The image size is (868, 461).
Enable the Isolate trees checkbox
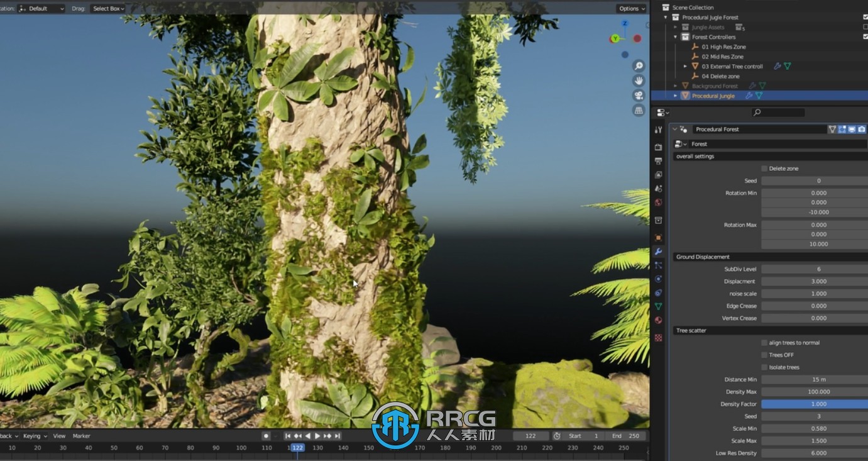point(764,367)
